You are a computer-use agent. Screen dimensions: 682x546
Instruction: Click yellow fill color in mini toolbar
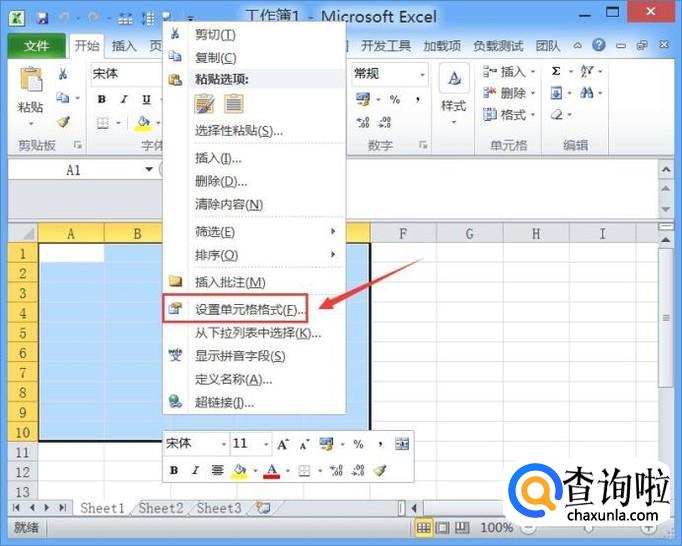pyautogui.click(x=240, y=471)
